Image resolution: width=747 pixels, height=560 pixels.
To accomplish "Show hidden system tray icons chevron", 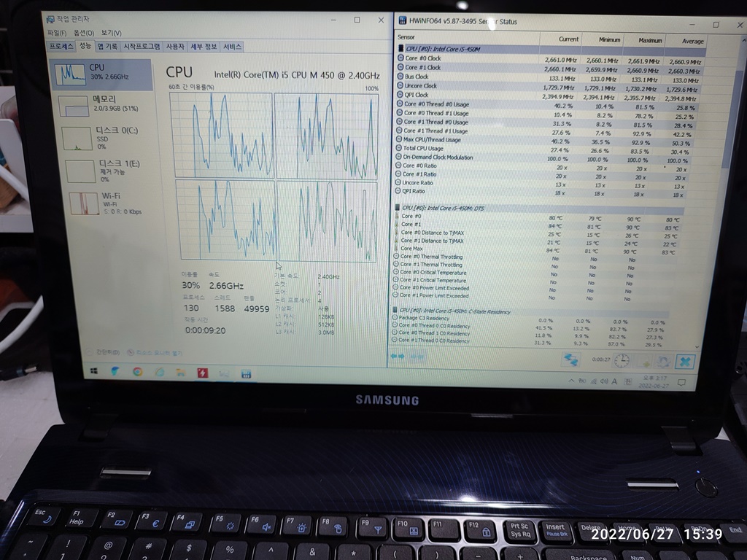I will (x=570, y=381).
